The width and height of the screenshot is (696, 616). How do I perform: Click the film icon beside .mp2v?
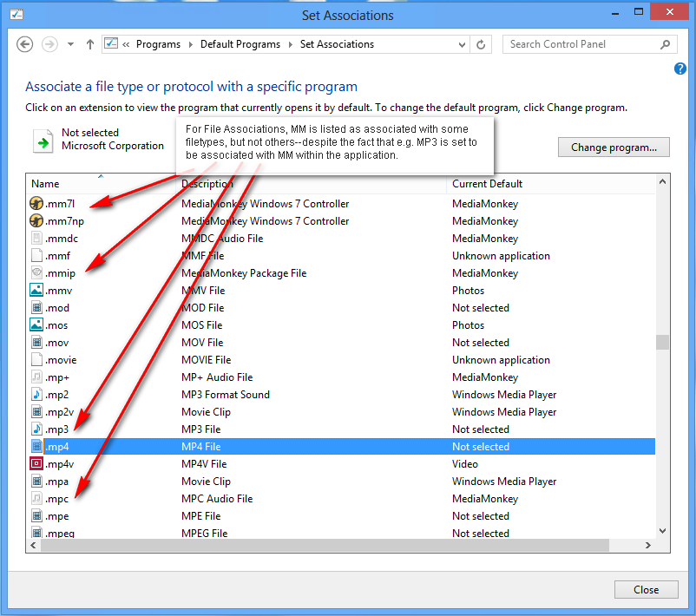point(36,411)
